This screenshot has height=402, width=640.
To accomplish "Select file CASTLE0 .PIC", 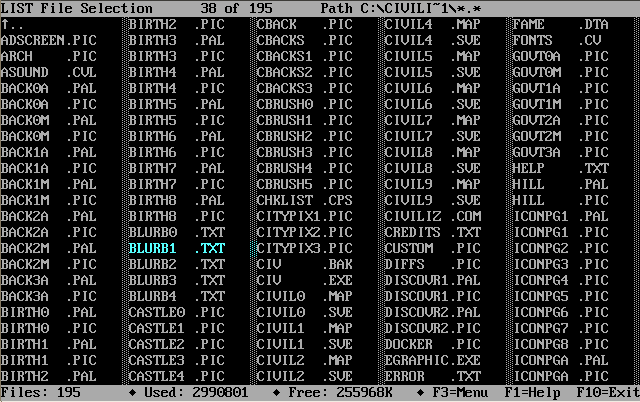I will [176, 312].
